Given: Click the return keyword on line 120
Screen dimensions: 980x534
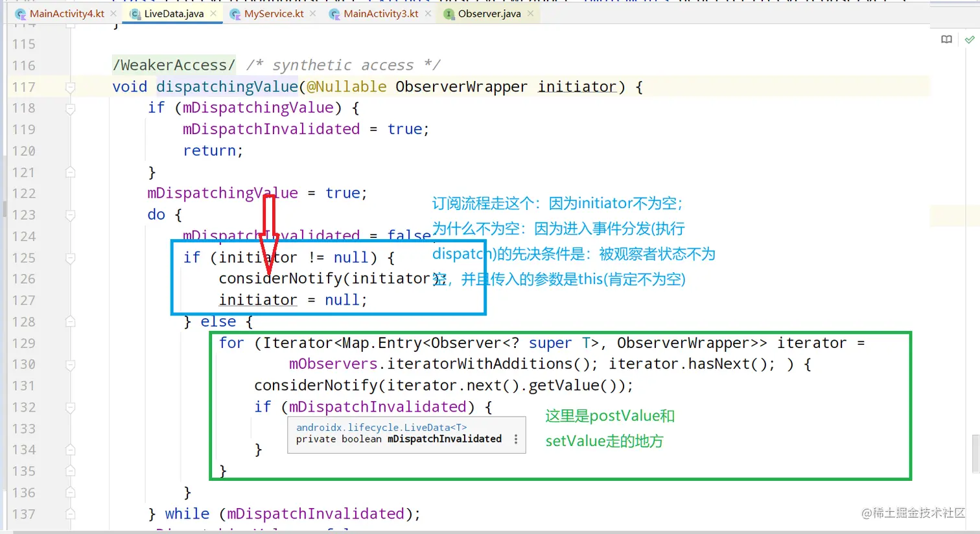Looking at the screenshot, I should tap(209, 151).
